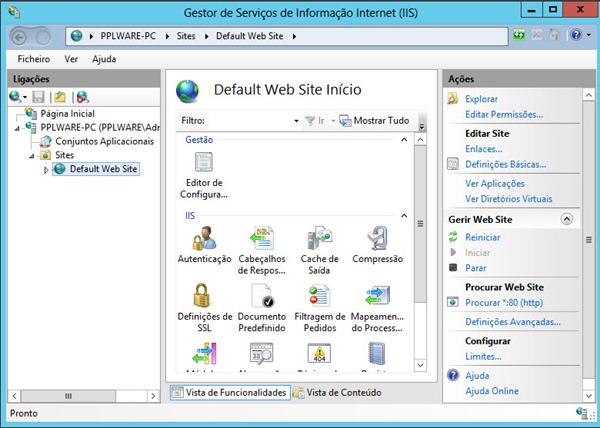Click the blue help icon in toolbar
Screen dimensions: 600x428
[x=576, y=35]
